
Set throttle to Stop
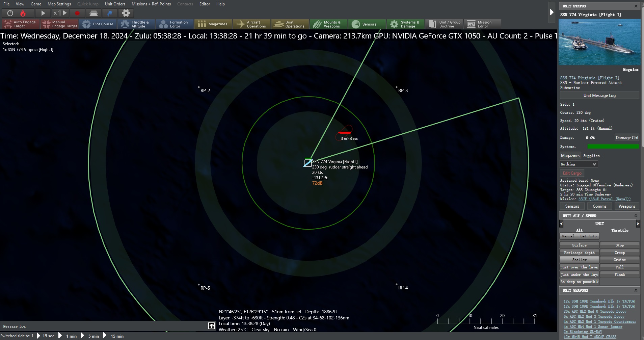point(620,245)
